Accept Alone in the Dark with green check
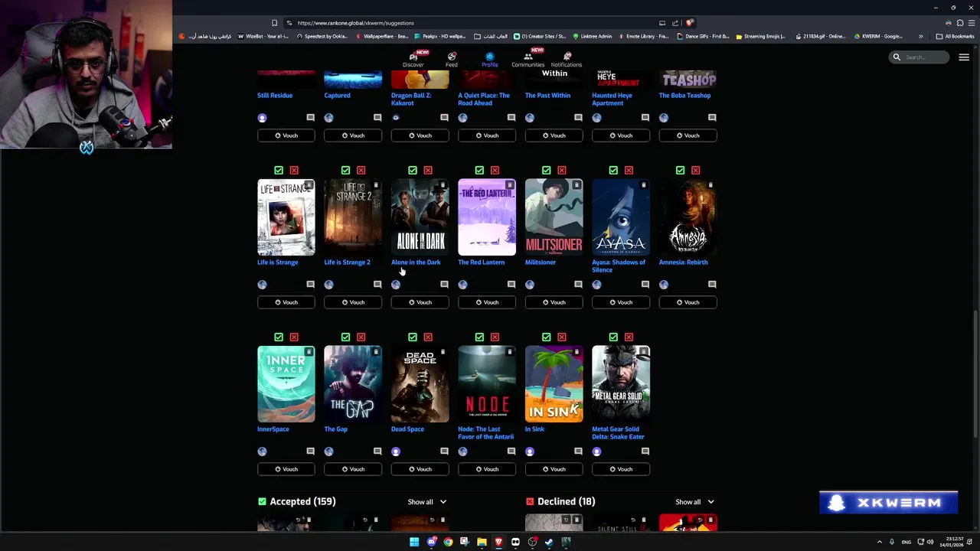Viewport: 980px width, 551px height. coord(413,170)
